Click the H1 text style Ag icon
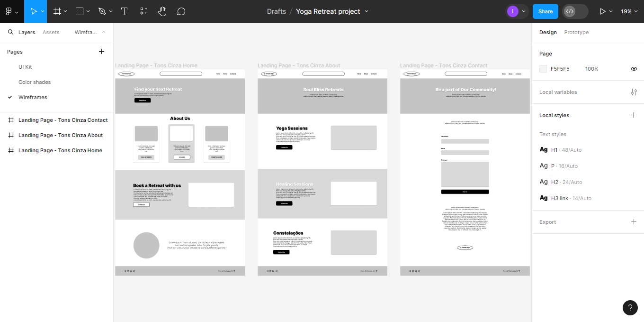Screen dimensions: 644x322 (544, 150)
